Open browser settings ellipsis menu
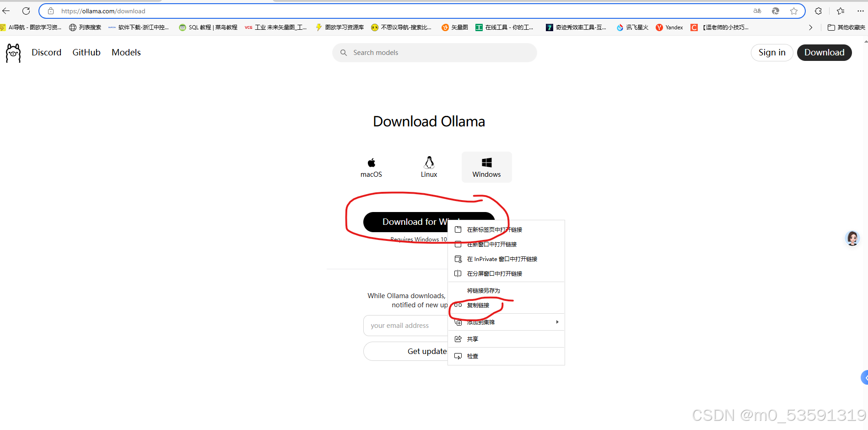The image size is (868, 430). click(860, 11)
